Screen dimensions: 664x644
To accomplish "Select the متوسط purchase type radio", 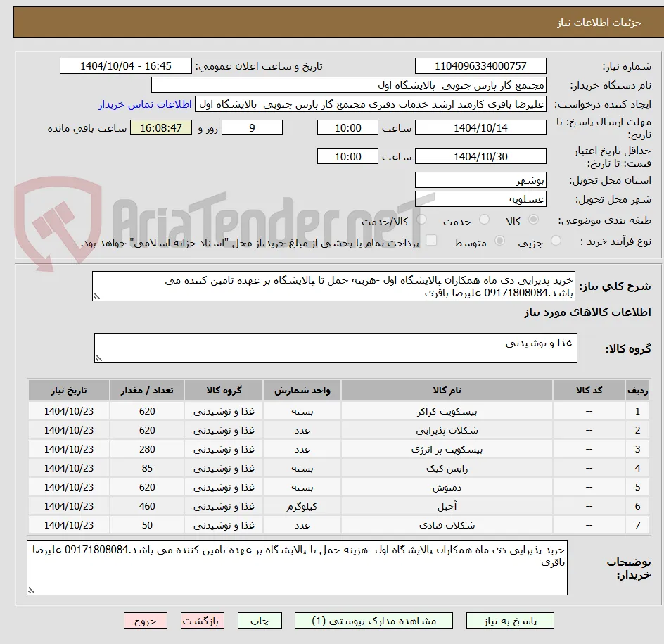I will (x=499, y=241).
